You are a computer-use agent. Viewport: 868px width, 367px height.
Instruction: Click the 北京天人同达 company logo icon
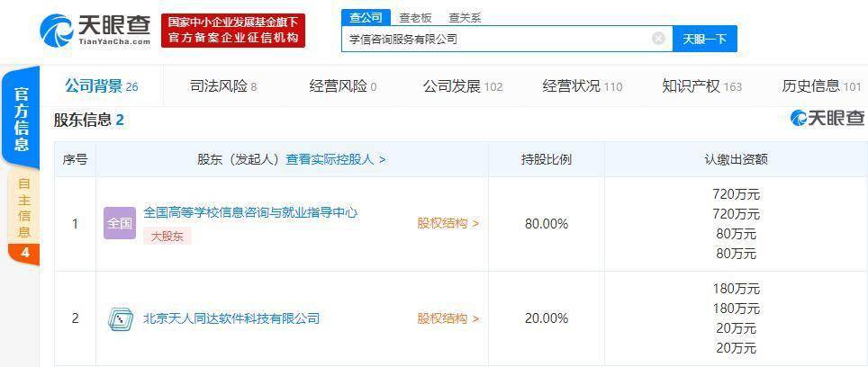click(120, 318)
